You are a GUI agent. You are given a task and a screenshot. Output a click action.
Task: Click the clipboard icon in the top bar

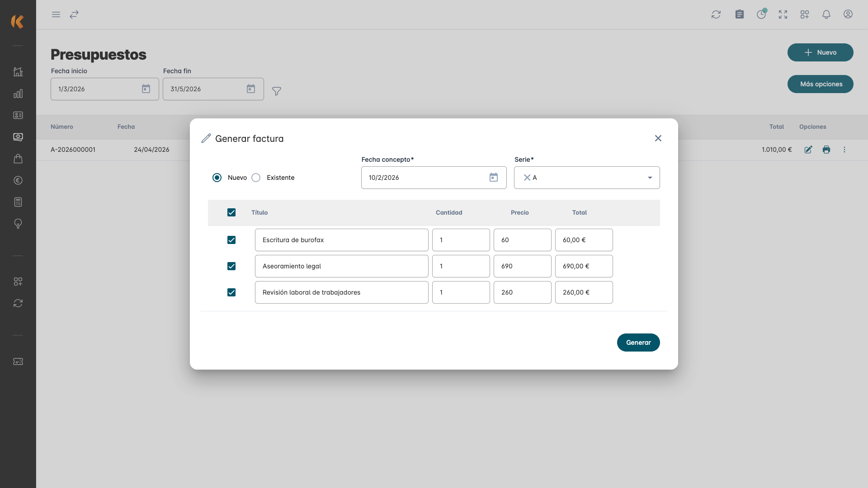(x=740, y=14)
